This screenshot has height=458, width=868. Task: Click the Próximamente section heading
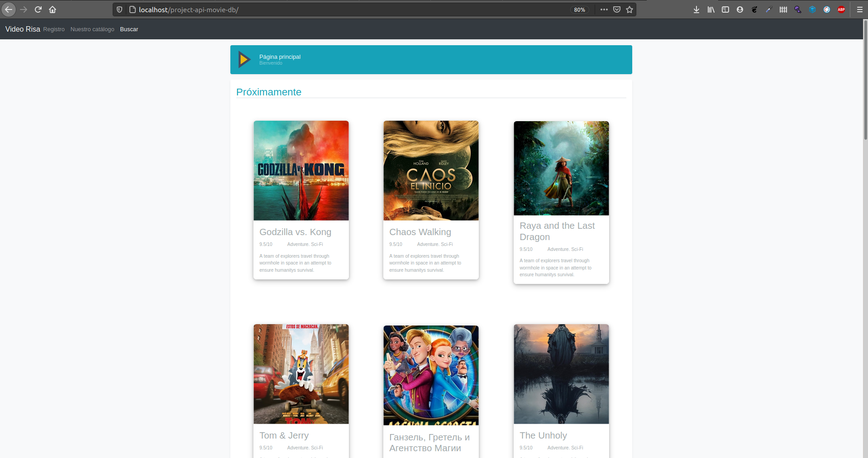[269, 92]
